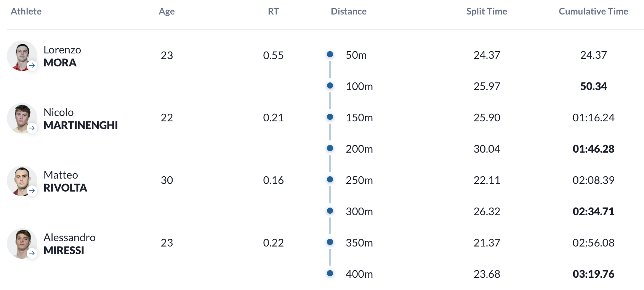Click Matteo Rivolta's avatar photo
644x290 pixels.
click(22, 181)
